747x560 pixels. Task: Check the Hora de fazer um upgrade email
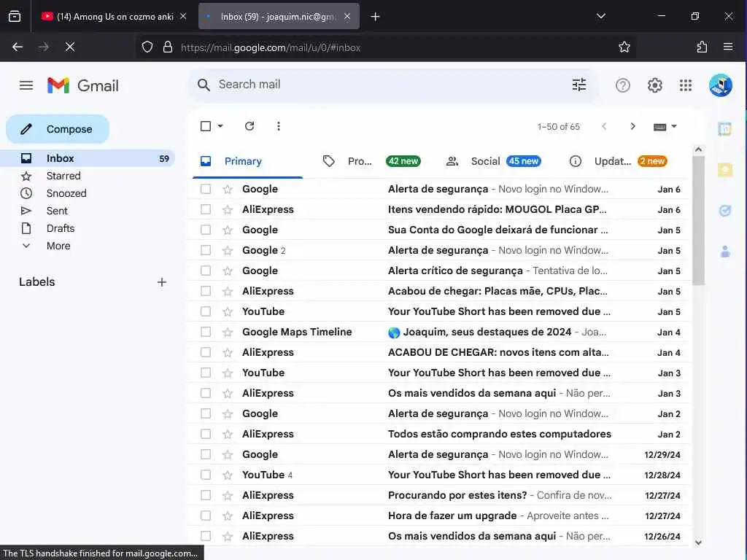click(206, 516)
